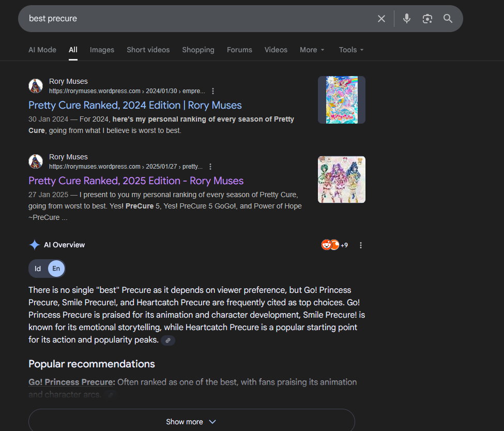Click Rory Muses favicon on 2024 result
504x431 pixels.
coord(36,86)
